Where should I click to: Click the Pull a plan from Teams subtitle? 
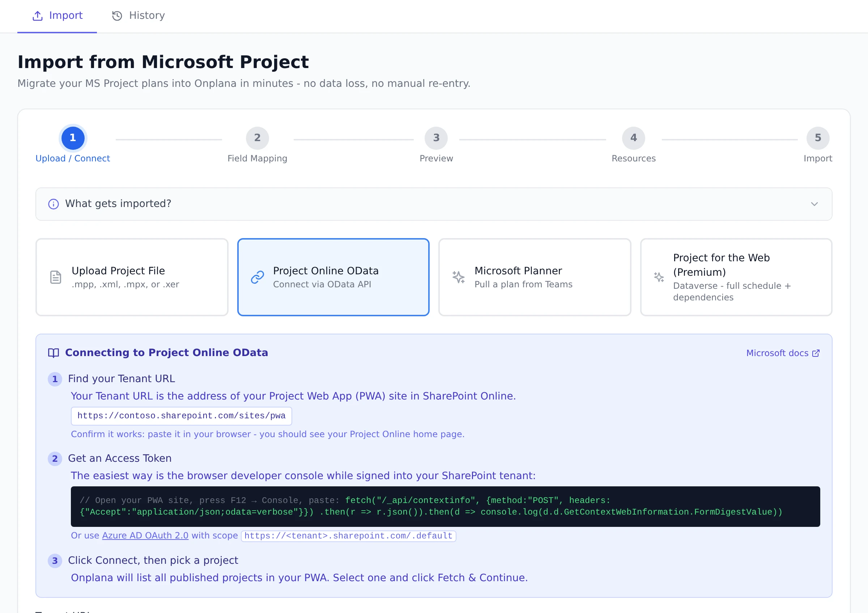click(x=523, y=285)
